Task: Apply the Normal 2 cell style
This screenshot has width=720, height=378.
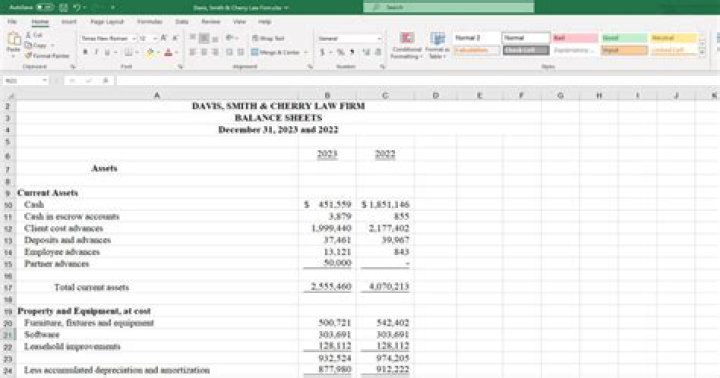Action: 476,38
